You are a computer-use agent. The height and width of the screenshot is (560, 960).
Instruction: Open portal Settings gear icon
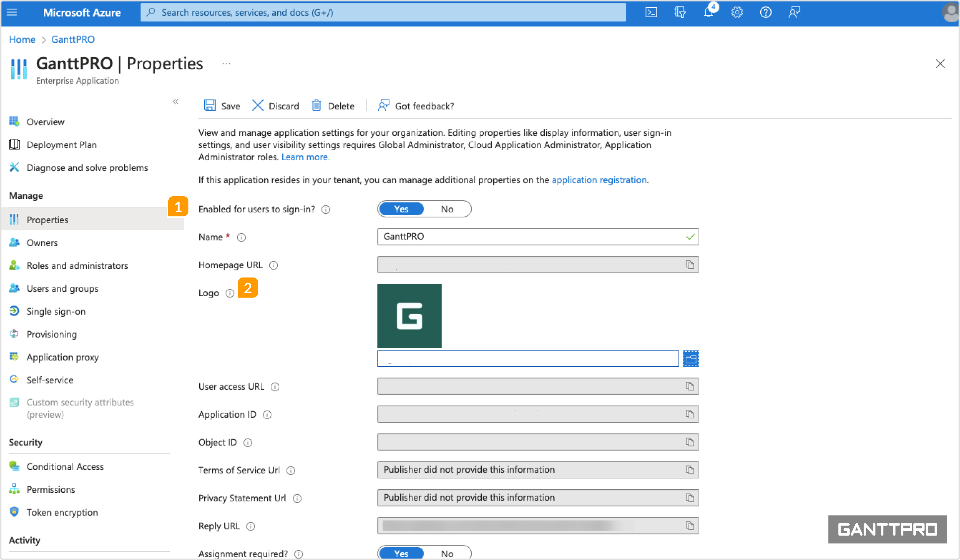[737, 12]
